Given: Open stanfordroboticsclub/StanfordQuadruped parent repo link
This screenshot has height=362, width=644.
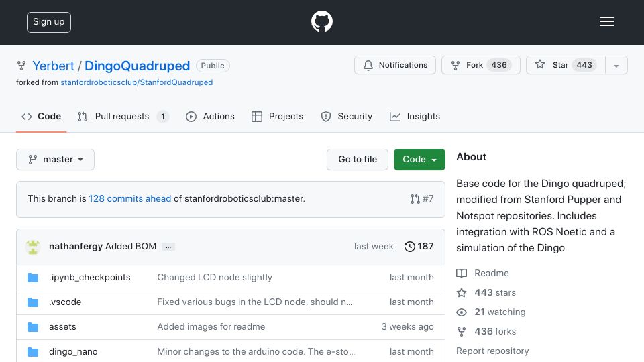Looking at the screenshot, I should coord(136,82).
